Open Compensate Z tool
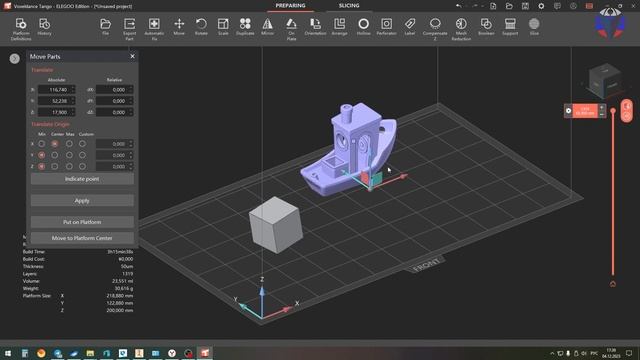The height and width of the screenshot is (360, 640). coord(435,29)
